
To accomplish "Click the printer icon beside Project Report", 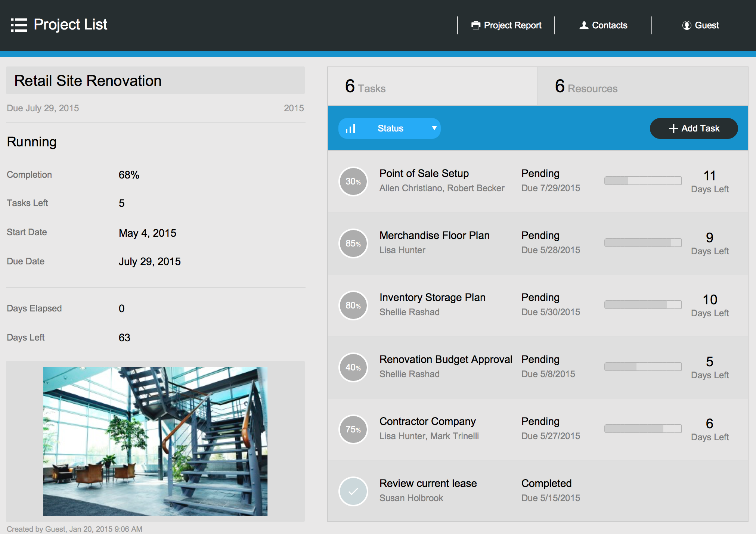I will tap(475, 25).
